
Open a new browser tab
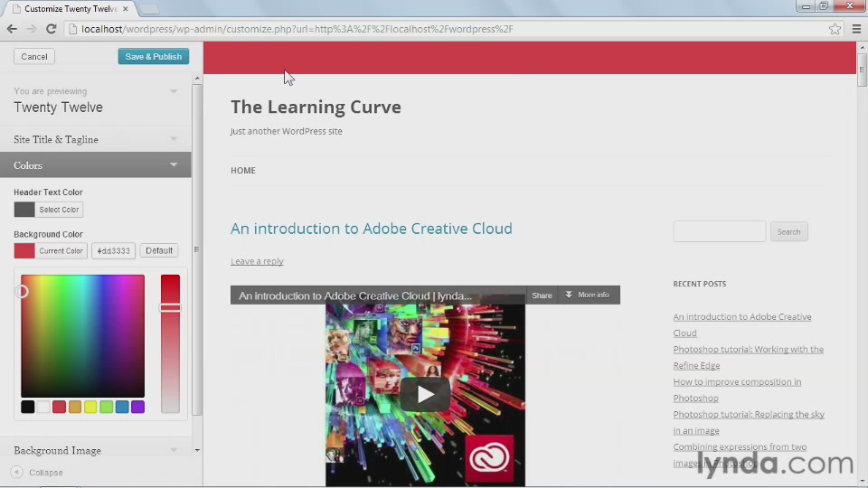(148, 9)
